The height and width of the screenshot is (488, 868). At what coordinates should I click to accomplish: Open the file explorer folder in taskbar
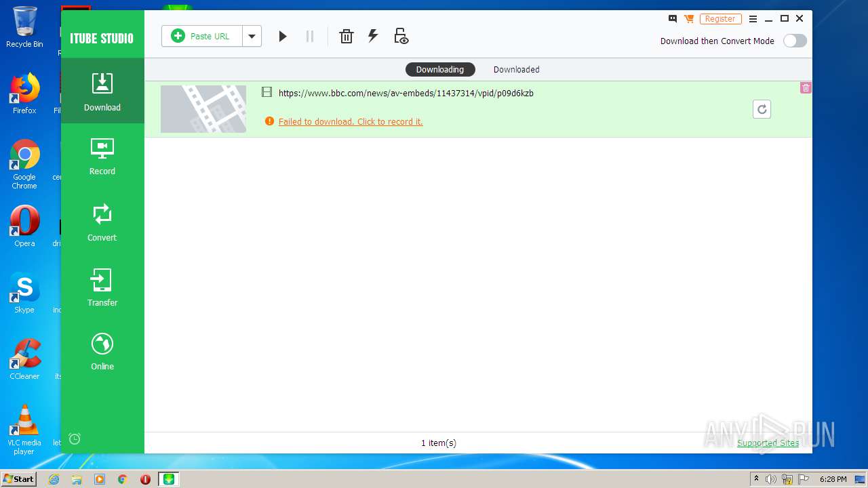(77, 479)
